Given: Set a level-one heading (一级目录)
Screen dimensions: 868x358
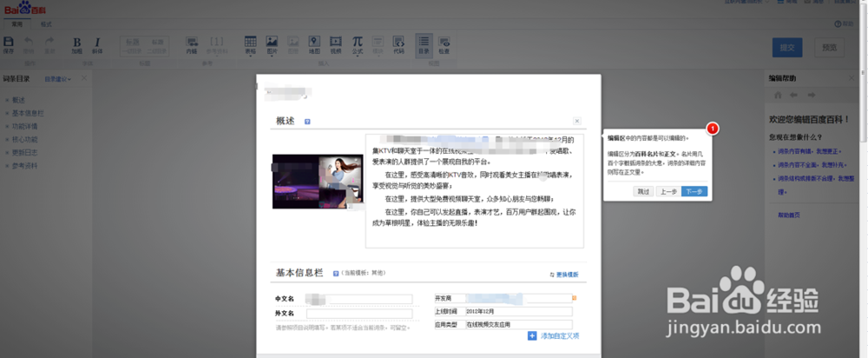Looking at the screenshot, I should click(132, 45).
